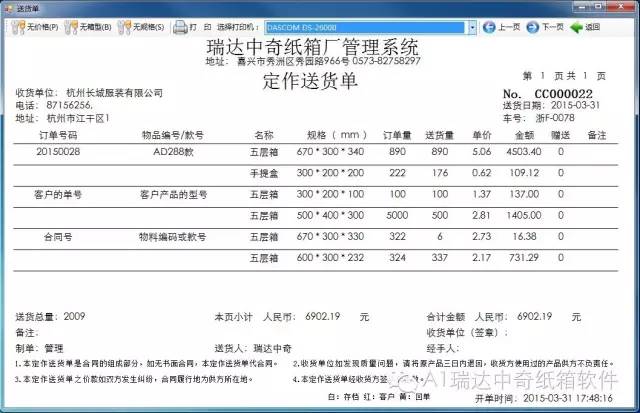This screenshot has height=413, width=640.
Task: Click the 送货单 window title icon
Action: tap(9, 8)
